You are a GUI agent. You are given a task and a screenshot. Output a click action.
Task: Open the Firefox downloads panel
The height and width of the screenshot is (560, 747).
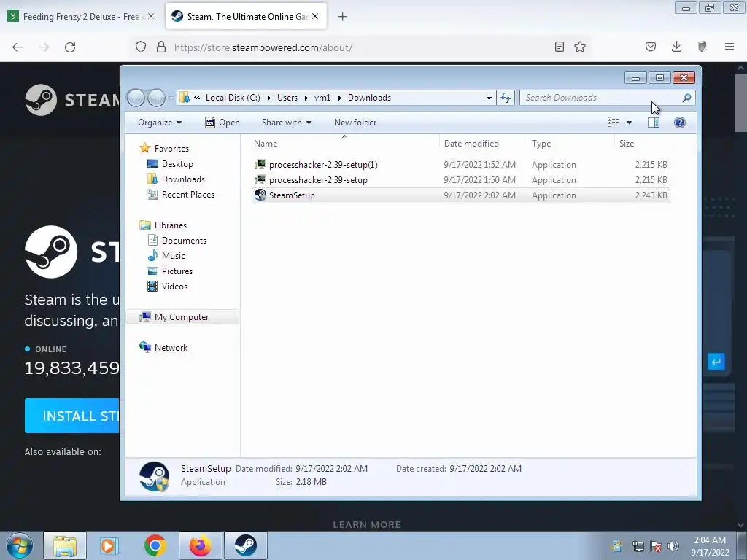click(676, 47)
